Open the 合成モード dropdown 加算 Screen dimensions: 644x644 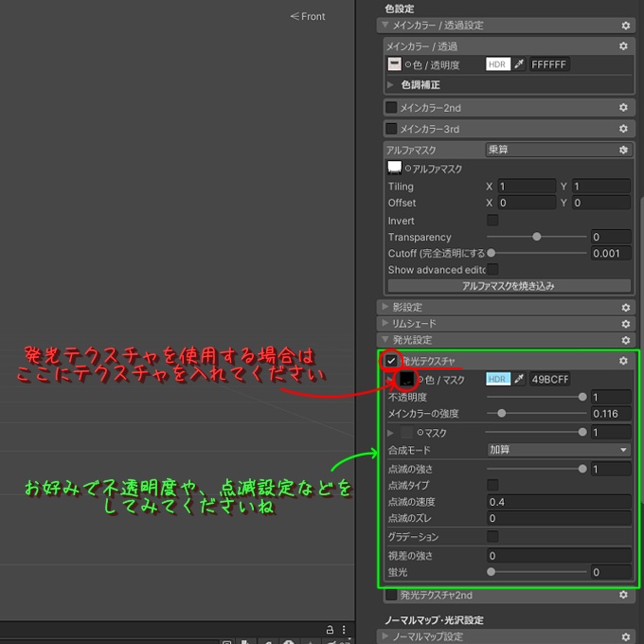point(559,450)
